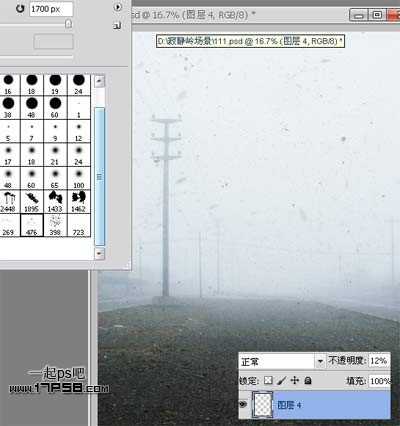Toggle lock image pixels brush icon
Image resolution: width=400 pixels, height=426 pixels.
281,380
